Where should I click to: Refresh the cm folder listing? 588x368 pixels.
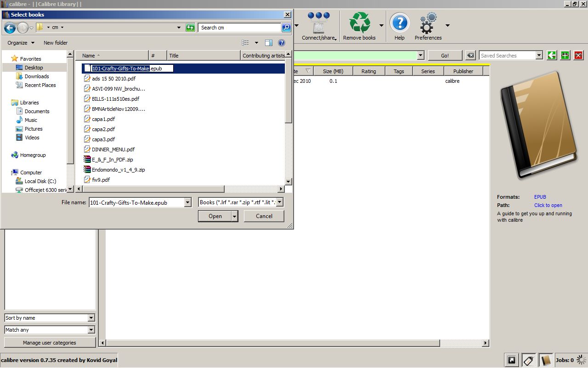(x=190, y=28)
